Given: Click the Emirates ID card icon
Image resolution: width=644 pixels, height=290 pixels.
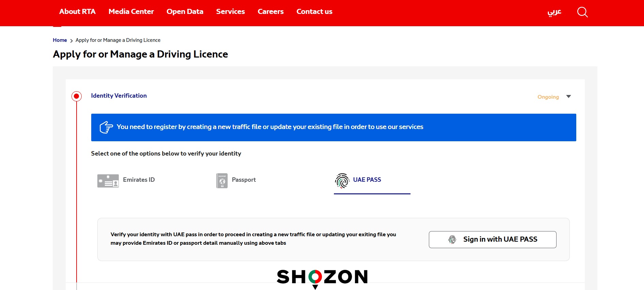Looking at the screenshot, I should [108, 181].
